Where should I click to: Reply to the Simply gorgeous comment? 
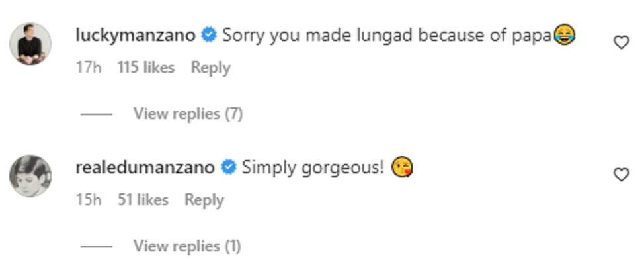click(204, 200)
